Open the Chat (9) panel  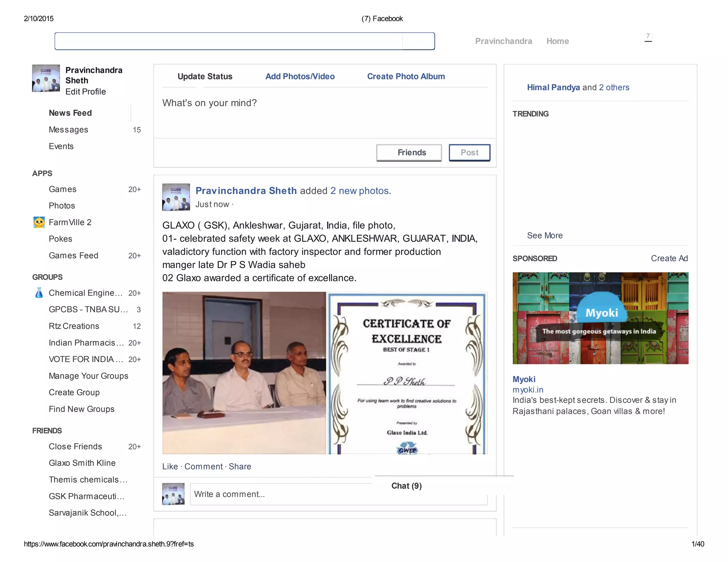406,486
